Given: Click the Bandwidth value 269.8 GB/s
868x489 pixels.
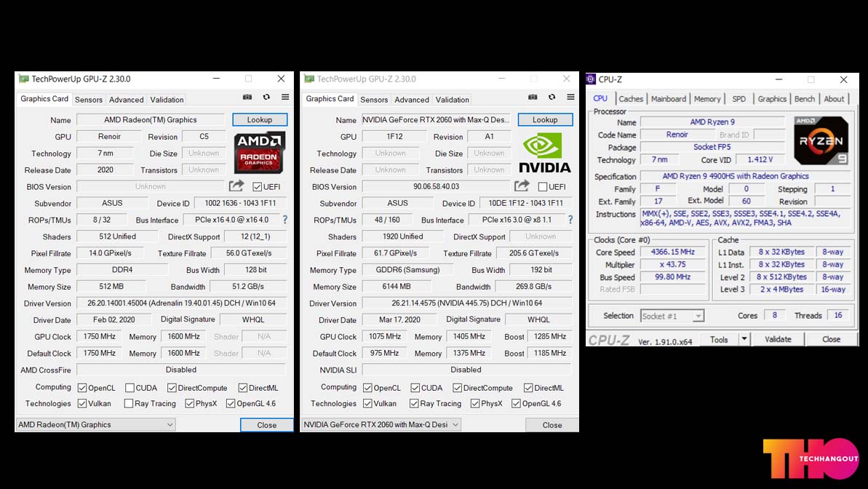Looking at the screenshot, I should (x=533, y=286).
